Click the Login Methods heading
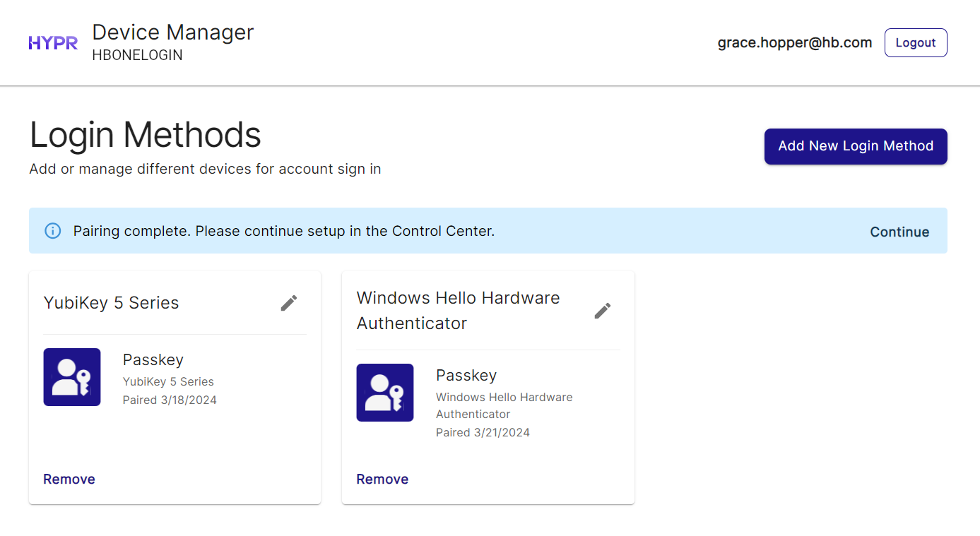 [x=146, y=134]
